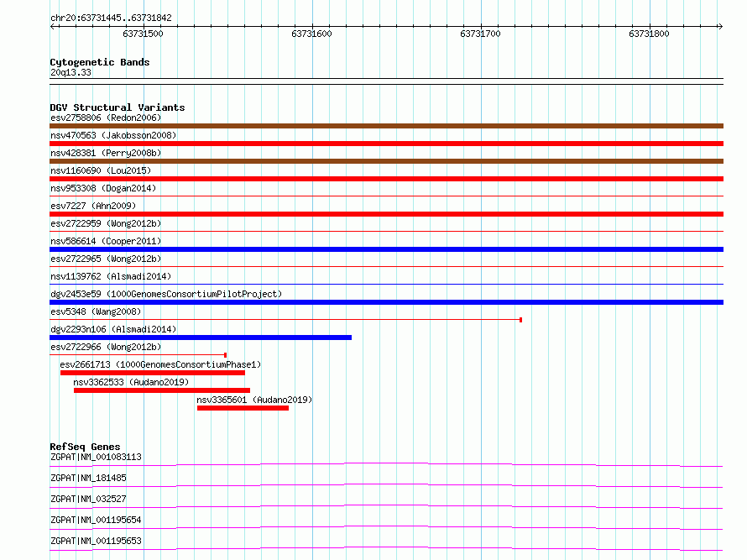Click the RefSeq Genes track title
Image resolution: width=747 pixels, height=560 pixels.
click(86, 447)
